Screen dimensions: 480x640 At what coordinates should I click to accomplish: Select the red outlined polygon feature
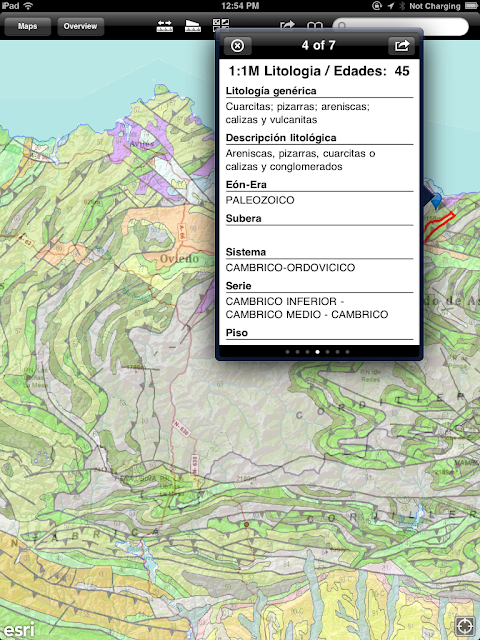click(x=439, y=225)
